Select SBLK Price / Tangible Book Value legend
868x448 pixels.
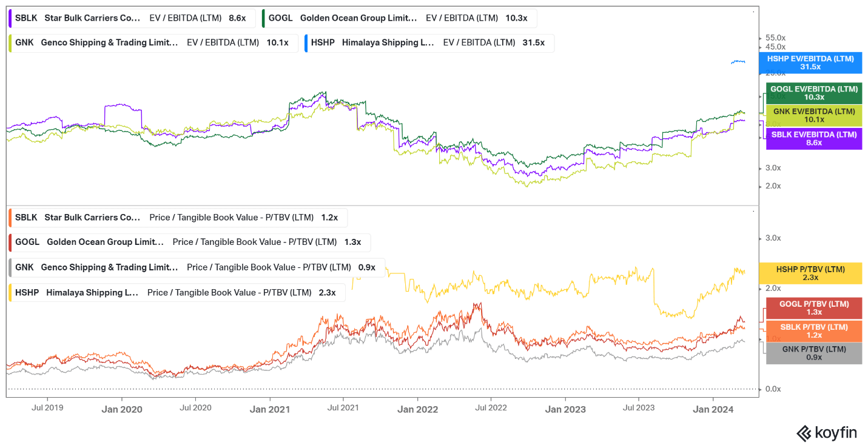click(x=177, y=217)
